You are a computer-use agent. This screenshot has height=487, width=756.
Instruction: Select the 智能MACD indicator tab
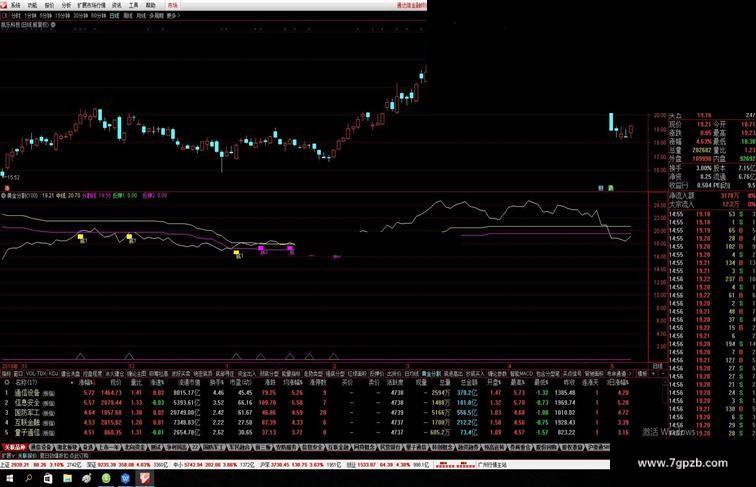tap(522, 373)
